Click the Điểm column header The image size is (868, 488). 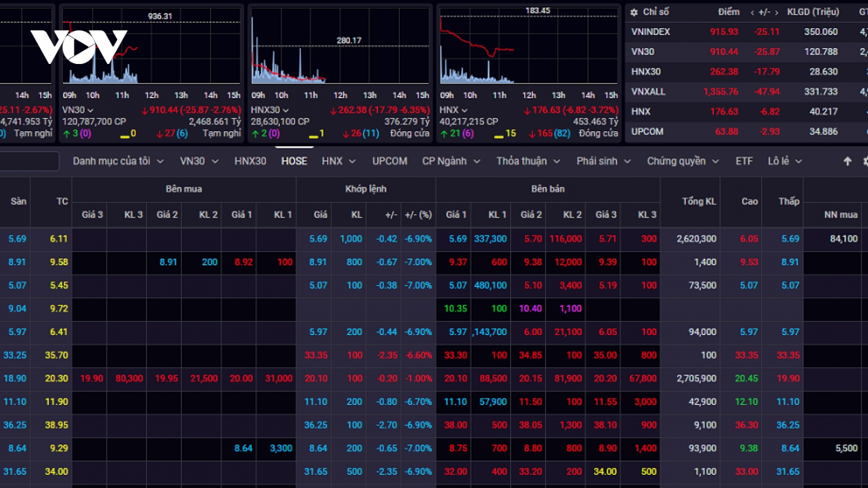point(729,12)
